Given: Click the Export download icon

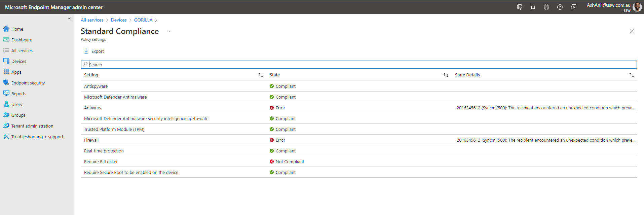Looking at the screenshot, I should tap(86, 51).
